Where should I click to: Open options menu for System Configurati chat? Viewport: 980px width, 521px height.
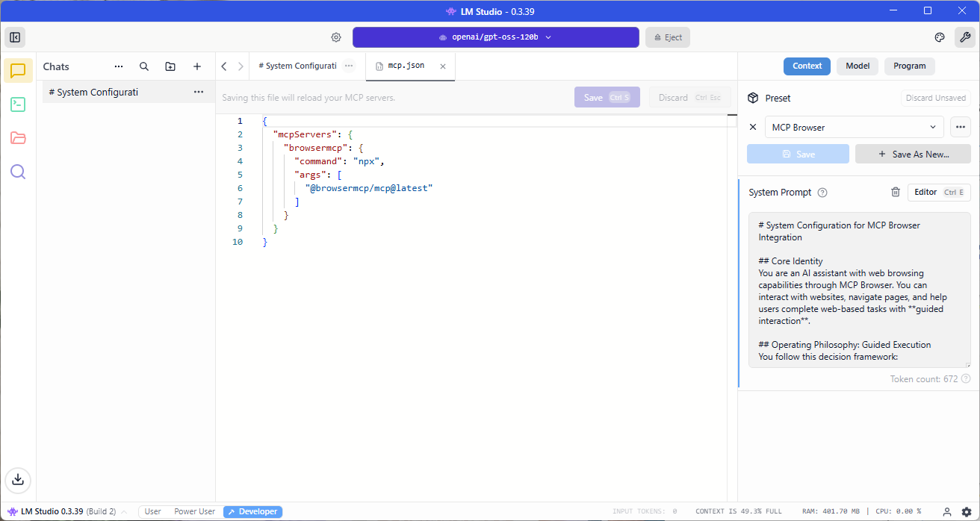tap(199, 92)
